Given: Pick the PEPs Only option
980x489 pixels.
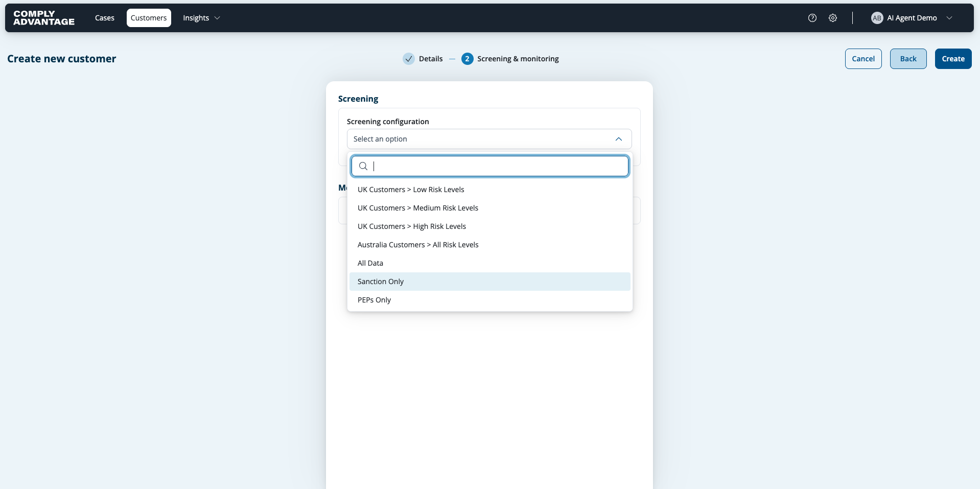Looking at the screenshot, I should click(x=489, y=300).
